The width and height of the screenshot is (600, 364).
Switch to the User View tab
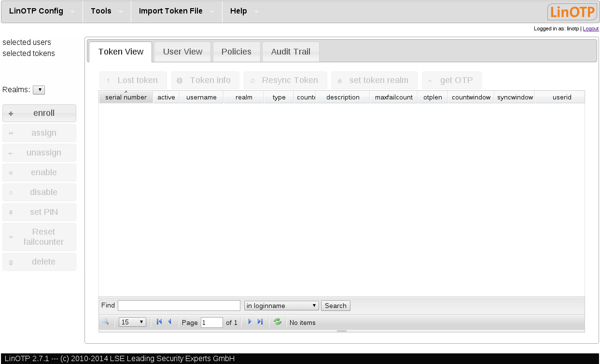click(x=182, y=52)
